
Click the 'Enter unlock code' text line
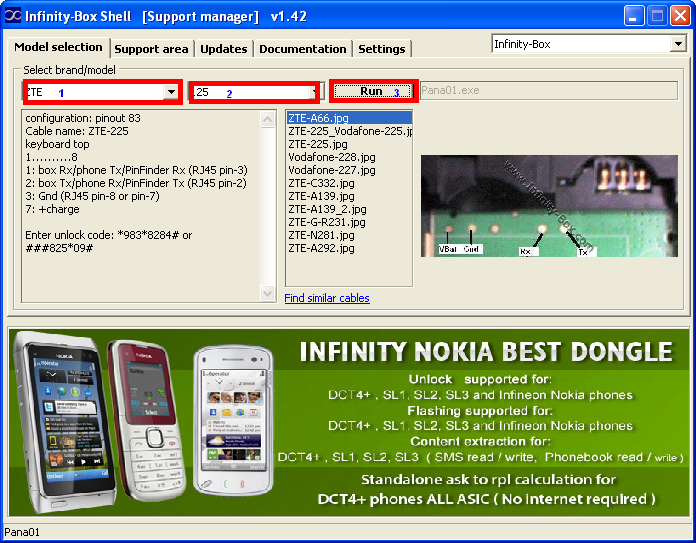coord(109,242)
